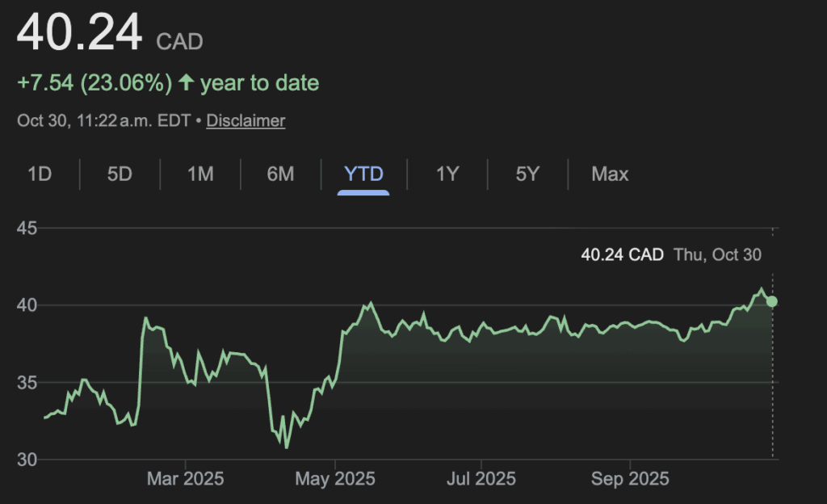Click the Sep 2025 axis label
This screenshot has width=827, height=504.
tap(630, 479)
